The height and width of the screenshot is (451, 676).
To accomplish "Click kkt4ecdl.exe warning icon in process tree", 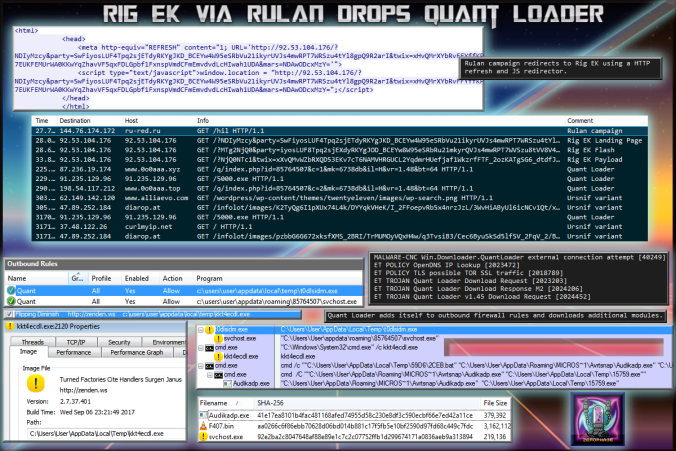I will 219,357.
